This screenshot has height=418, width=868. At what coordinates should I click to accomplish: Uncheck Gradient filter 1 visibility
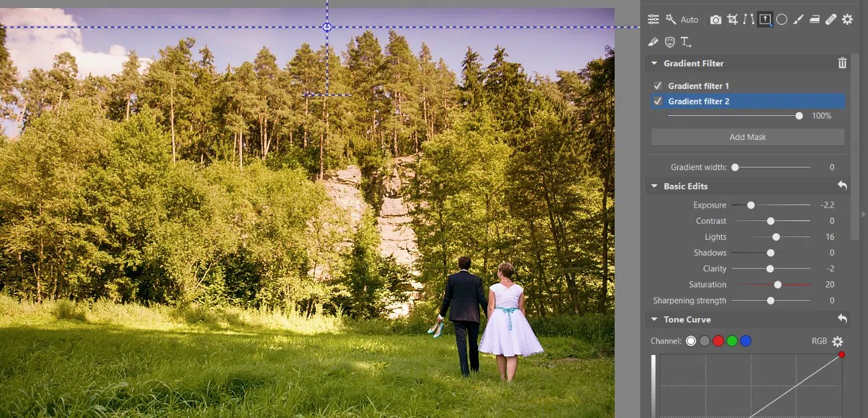click(x=658, y=86)
